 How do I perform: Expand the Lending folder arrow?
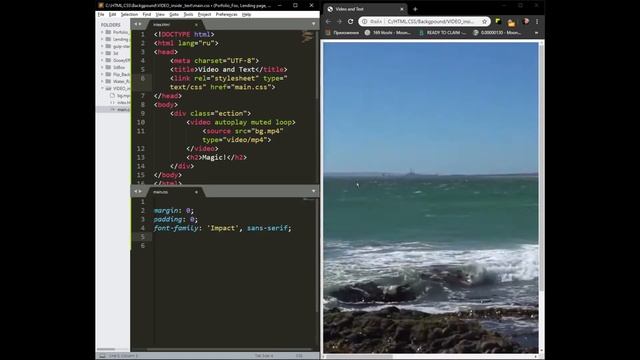102,39
